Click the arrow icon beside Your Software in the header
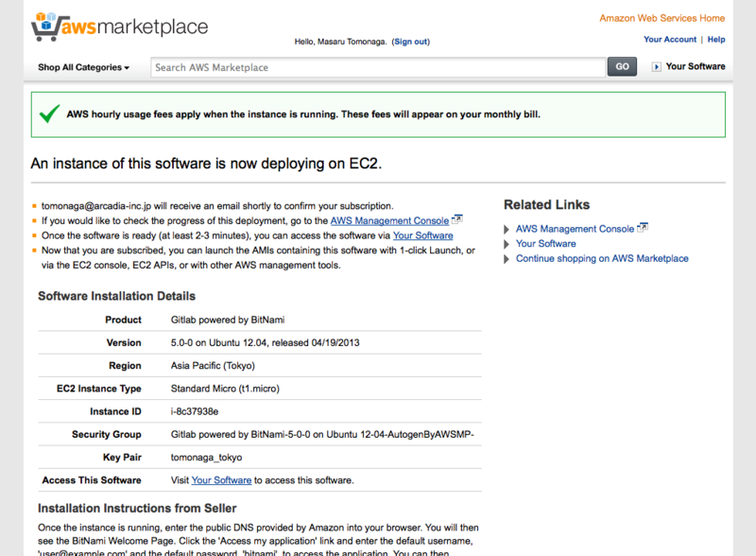The image size is (756, 556). (657, 67)
